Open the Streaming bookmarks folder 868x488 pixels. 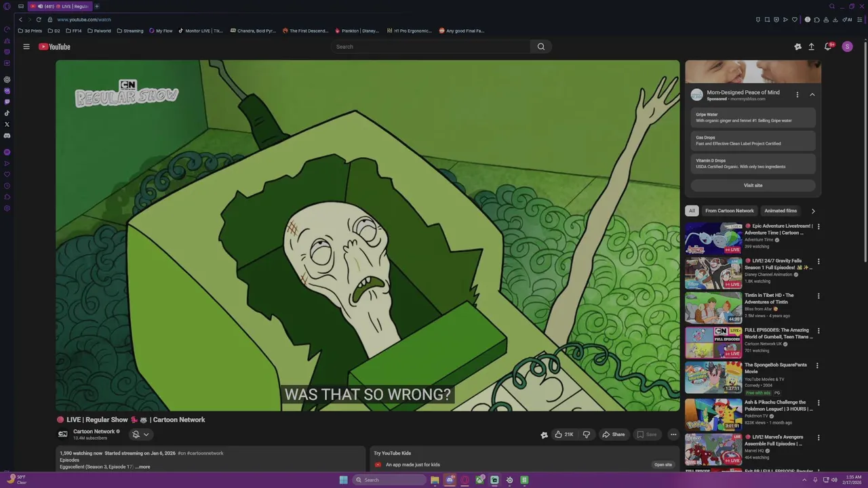click(x=130, y=30)
